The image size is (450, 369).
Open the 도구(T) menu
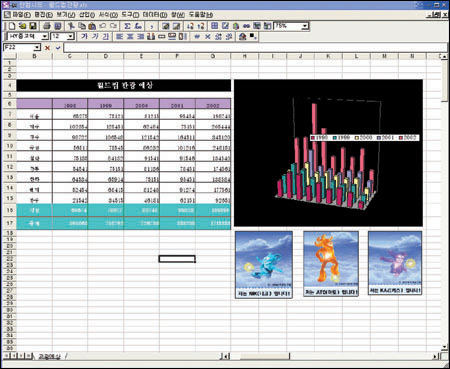pos(130,15)
